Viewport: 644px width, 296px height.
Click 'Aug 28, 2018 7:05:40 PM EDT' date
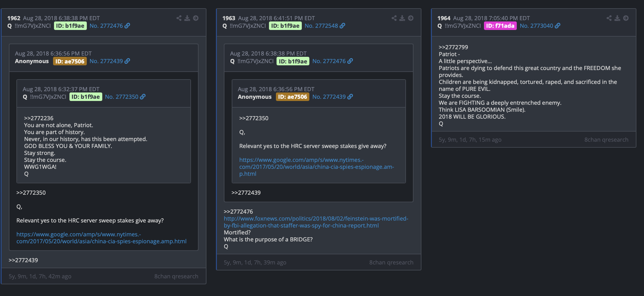[x=491, y=18]
